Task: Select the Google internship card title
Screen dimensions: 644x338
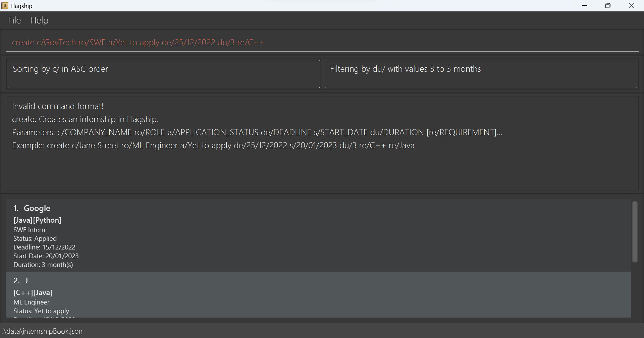Action: (x=37, y=208)
